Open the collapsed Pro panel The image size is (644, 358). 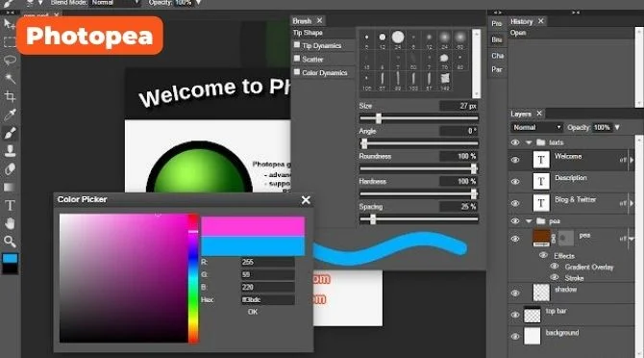(497, 23)
